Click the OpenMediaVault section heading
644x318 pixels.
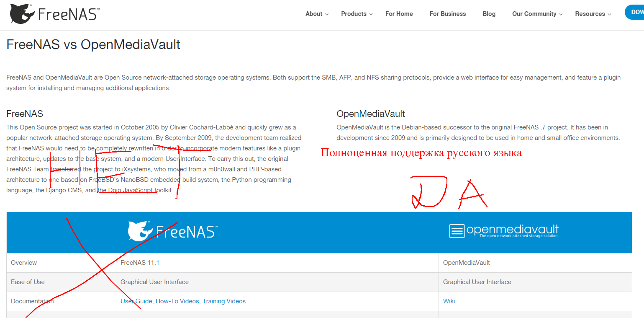tap(371, 114)
